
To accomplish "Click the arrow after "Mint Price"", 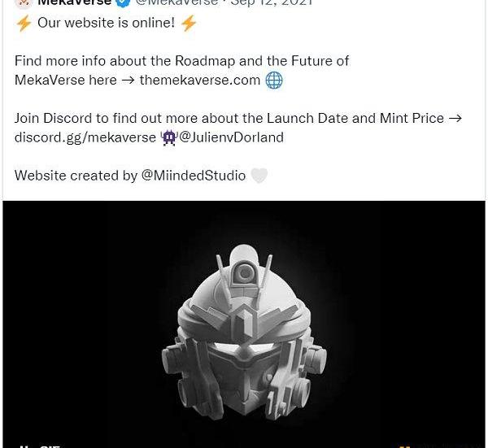I will (x=455, y=119).
